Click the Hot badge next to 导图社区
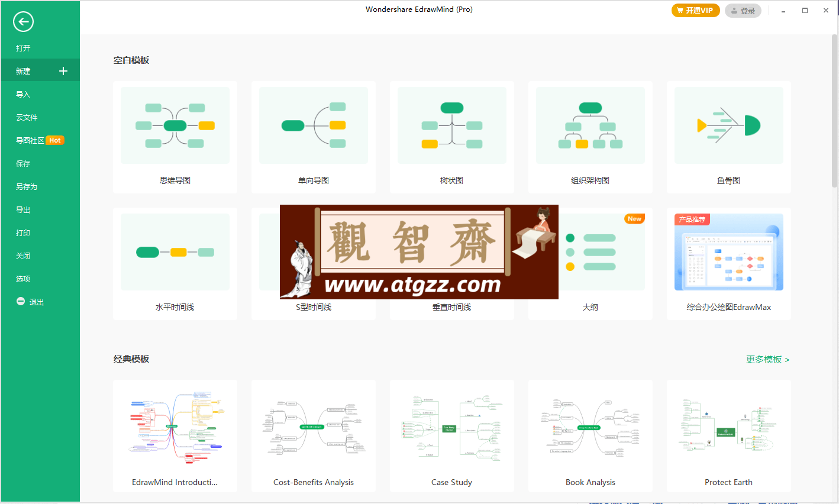The height and width of the screenshot is (504, 839). pyautogui.click(x=55, y=140)
